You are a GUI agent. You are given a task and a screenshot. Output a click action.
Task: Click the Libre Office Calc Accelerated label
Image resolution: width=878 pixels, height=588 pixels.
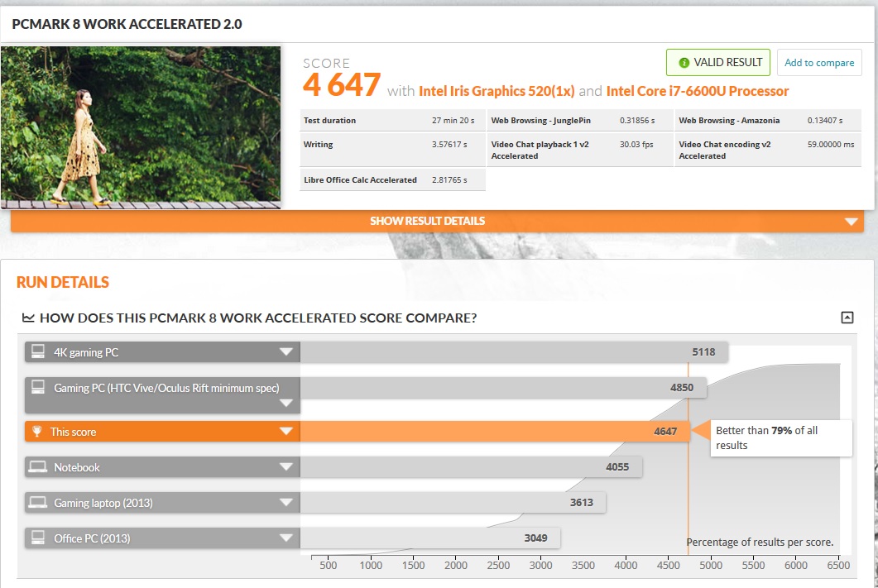(360, 180)
